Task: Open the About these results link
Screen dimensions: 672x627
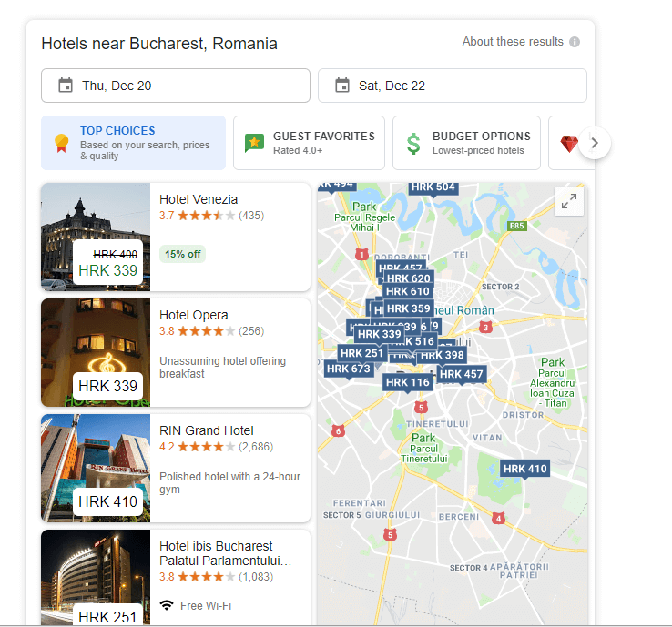Action: pos(513,42)
